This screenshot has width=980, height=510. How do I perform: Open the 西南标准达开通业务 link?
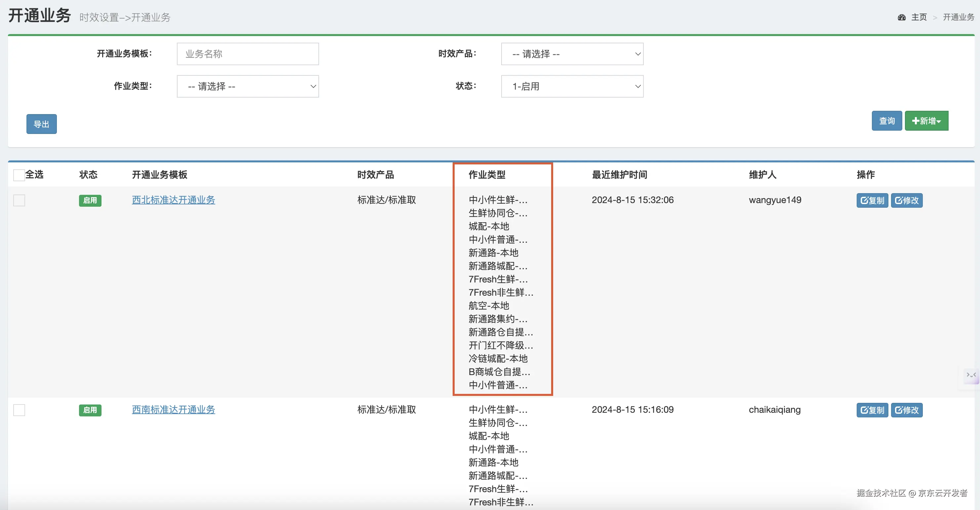coord(174,409)
